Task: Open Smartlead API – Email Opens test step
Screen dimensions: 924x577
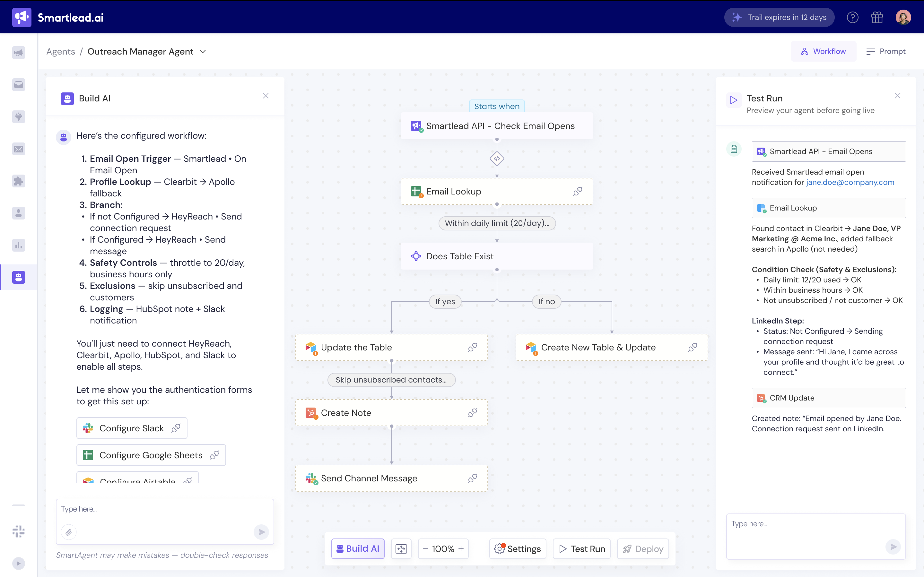Action: [829, 151]
